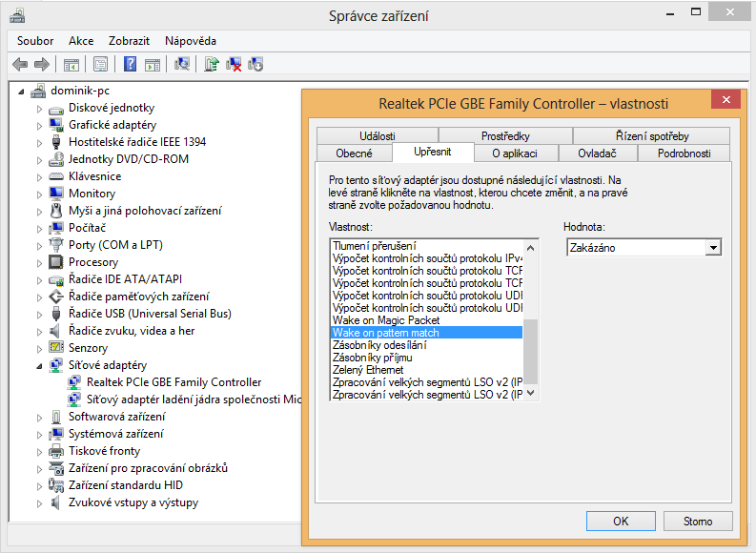
Task: Click the update driver software icon
Action: [x=211, y=64]
